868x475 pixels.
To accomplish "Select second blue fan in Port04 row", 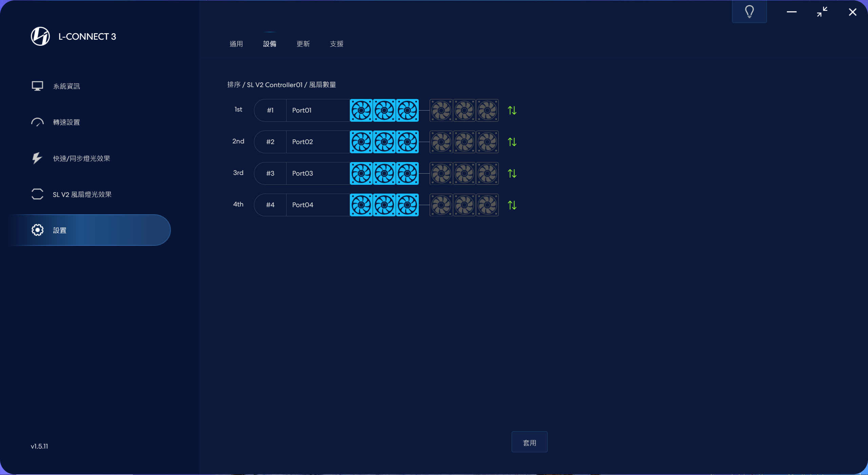I will [x=384, y=205].
